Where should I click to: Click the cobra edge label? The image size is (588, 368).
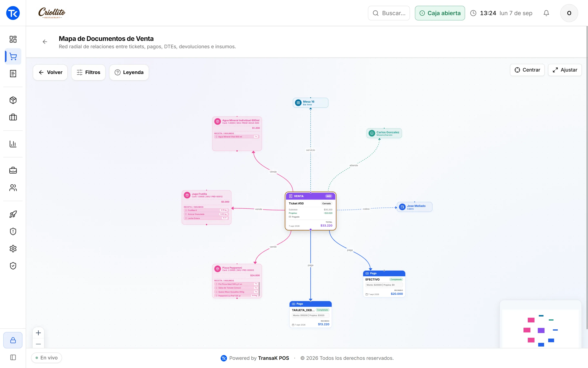(366, 209)
